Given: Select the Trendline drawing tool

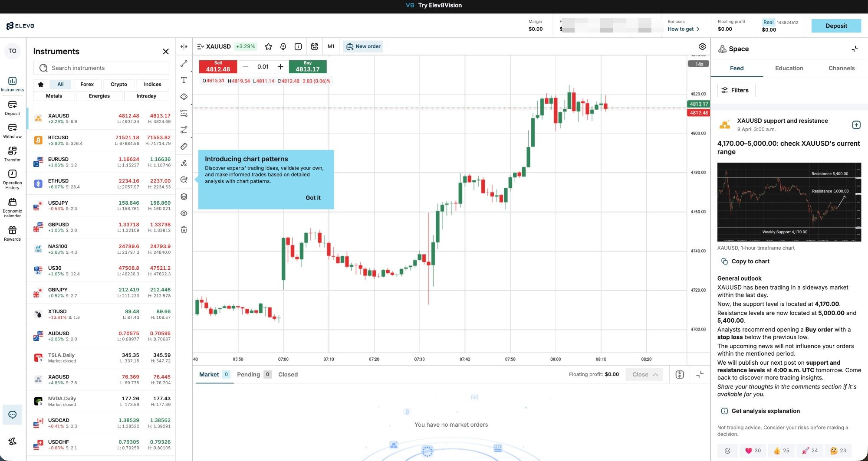Looking at the screenshot, I should (184, 63).
